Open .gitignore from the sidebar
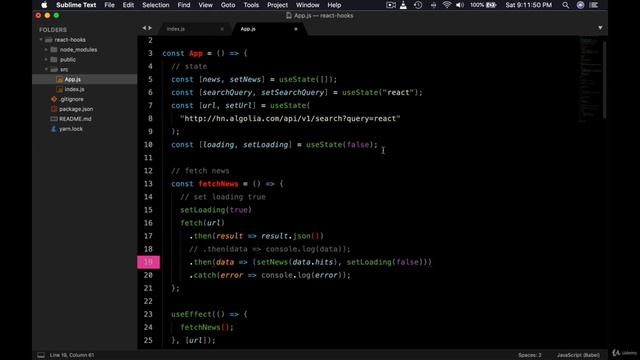Viewport: 640px width, 360px height. tap(71, 99)
